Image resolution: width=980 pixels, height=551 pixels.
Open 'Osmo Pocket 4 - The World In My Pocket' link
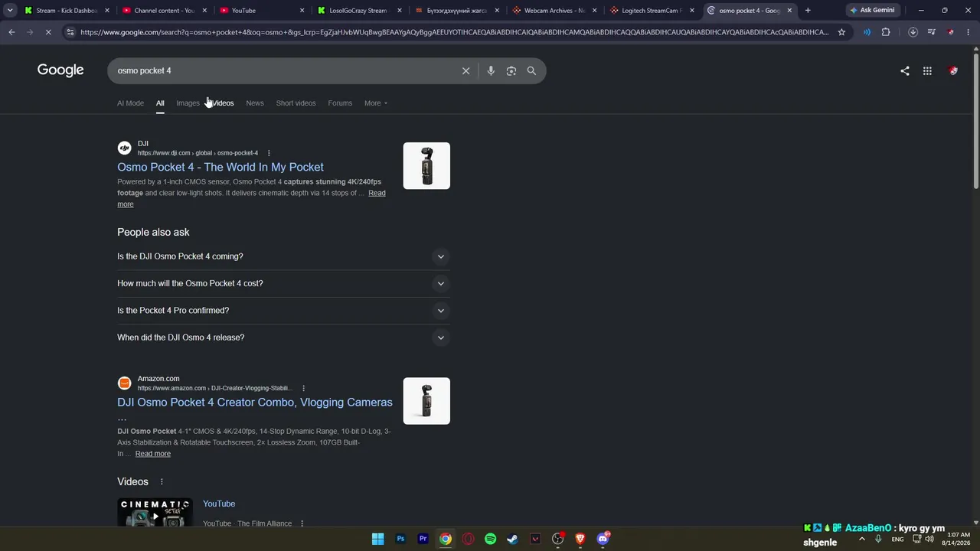pyautogui.click(x=220, y=167)
